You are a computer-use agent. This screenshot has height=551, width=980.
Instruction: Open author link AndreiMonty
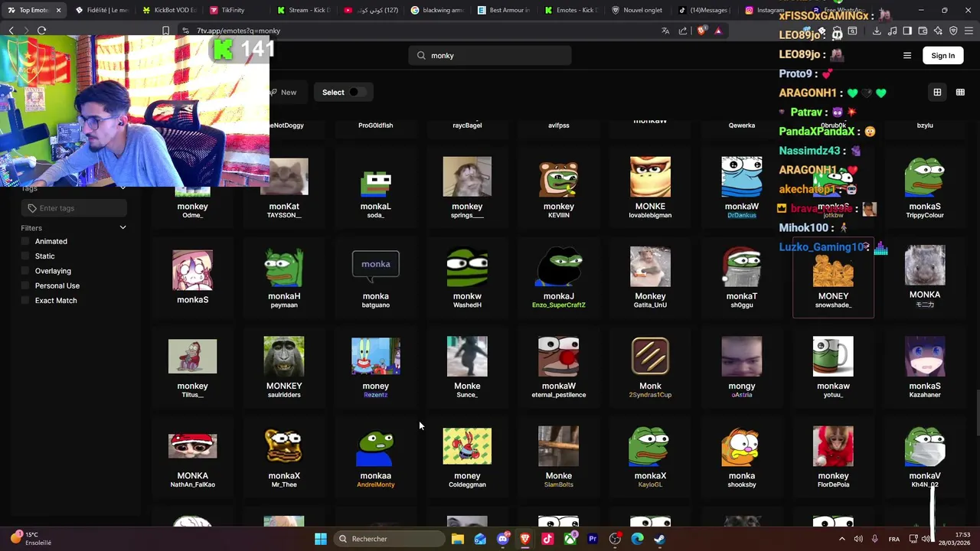[375, 485]
